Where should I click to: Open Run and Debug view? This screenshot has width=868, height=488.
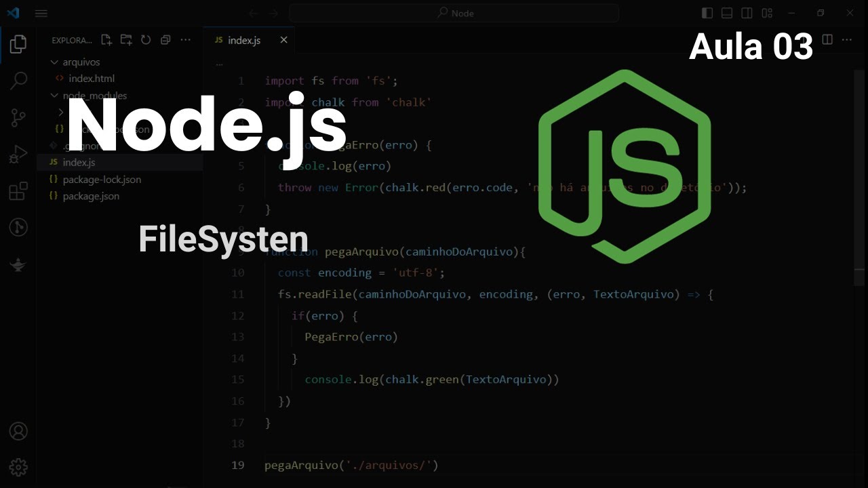pos(18,155)
